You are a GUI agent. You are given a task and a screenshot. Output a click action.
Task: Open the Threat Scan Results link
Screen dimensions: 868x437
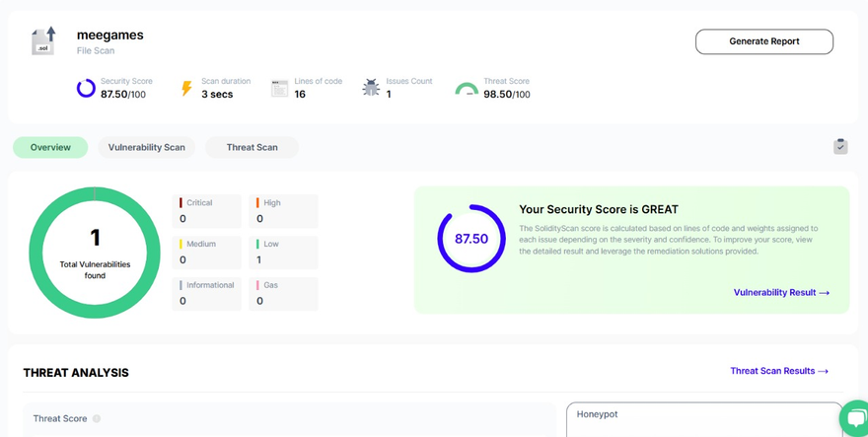tap(779, 371)
